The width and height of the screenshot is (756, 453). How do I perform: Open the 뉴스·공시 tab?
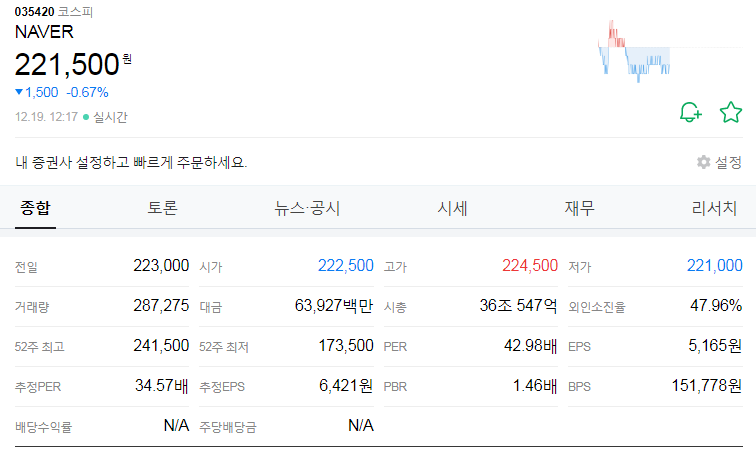[307, 208]
